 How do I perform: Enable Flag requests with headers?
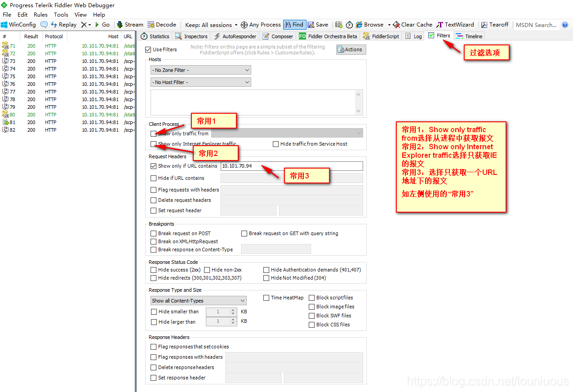click(x=154, y=190)
